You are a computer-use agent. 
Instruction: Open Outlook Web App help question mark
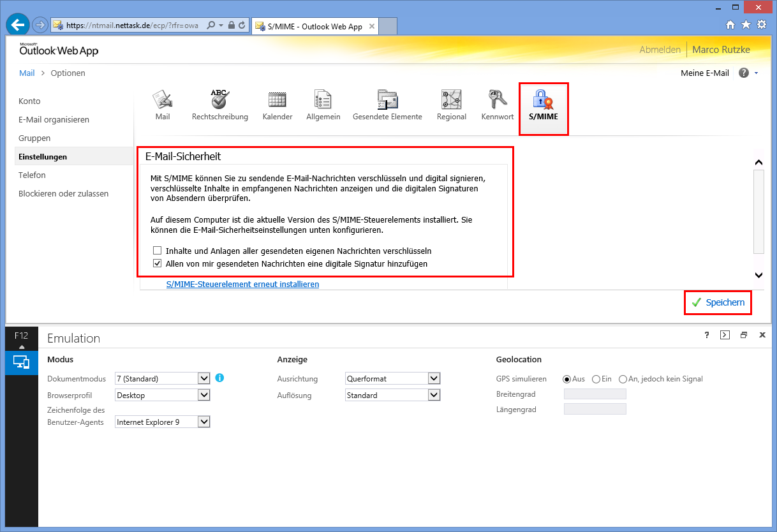[744, 73]
